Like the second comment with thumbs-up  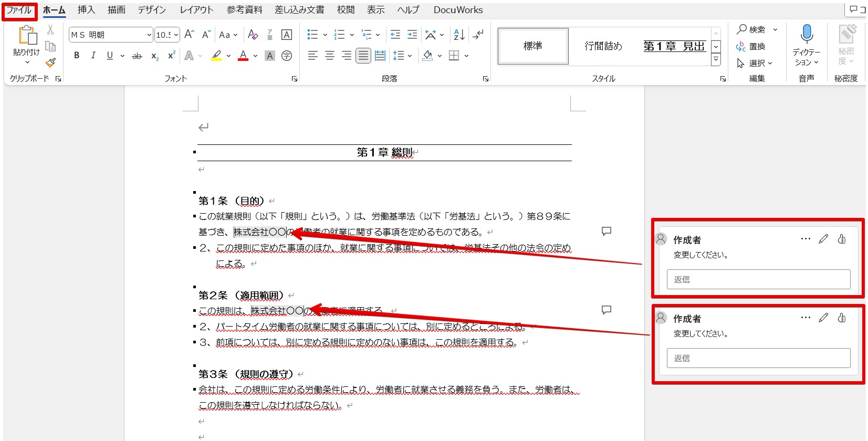point(842,318)
